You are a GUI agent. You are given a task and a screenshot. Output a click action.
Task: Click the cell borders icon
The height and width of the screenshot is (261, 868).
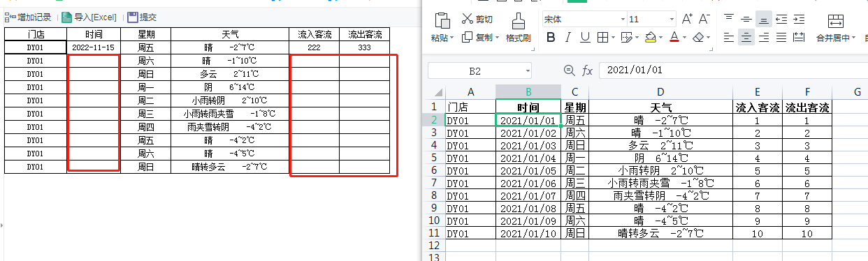(x=602, y=37)
